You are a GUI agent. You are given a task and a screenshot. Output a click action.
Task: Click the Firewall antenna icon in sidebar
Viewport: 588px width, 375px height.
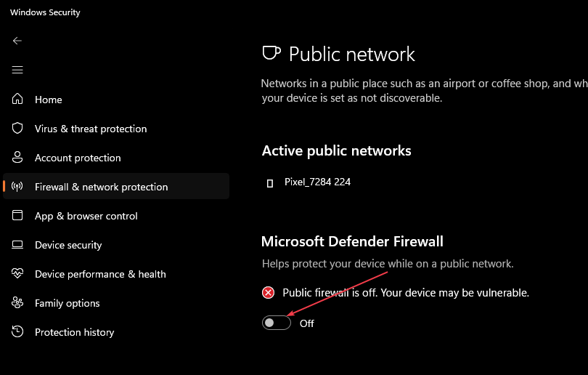[x=17, y=187]
